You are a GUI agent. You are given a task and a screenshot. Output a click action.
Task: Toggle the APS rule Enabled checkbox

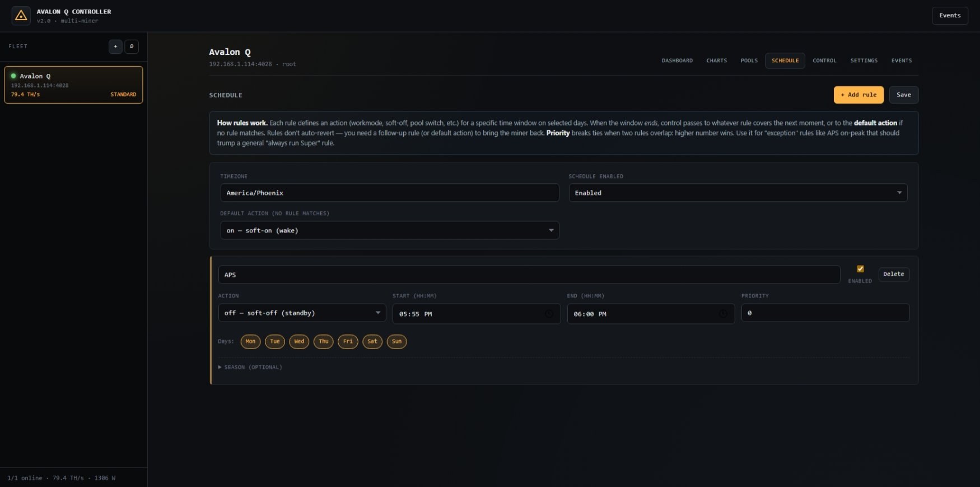pos(860,269)
